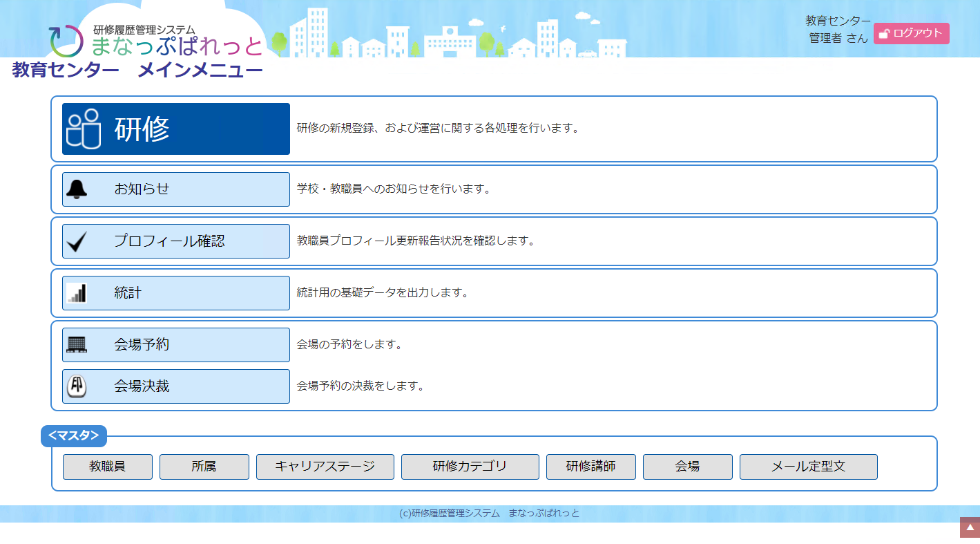Open the 教職員 master

(x=108, y=467)
